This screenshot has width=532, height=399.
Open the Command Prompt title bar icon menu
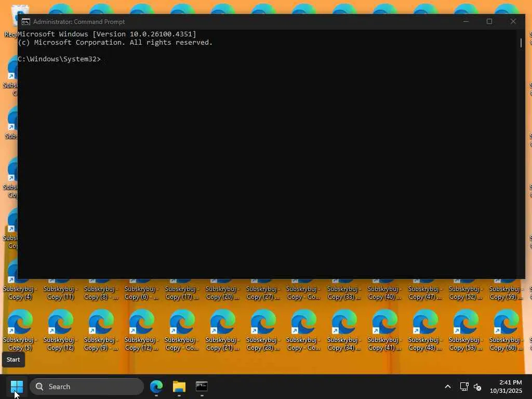(x=26, y=22)
